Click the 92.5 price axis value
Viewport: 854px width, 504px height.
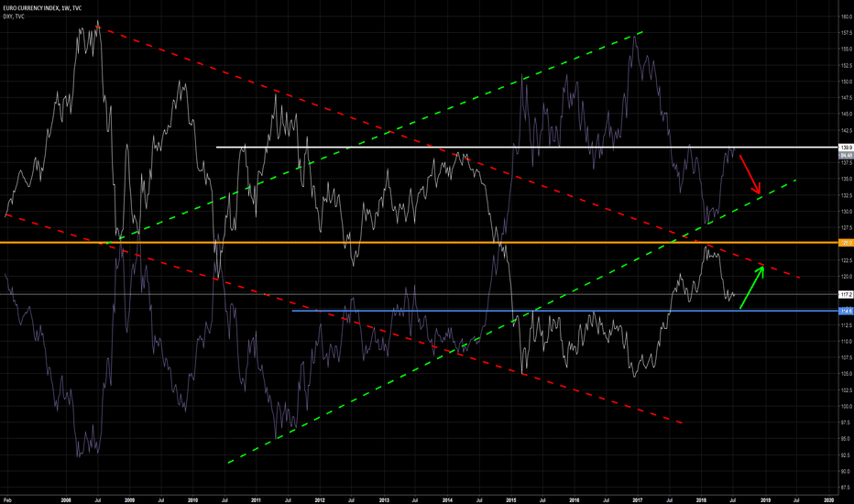(x=847, y=455)
